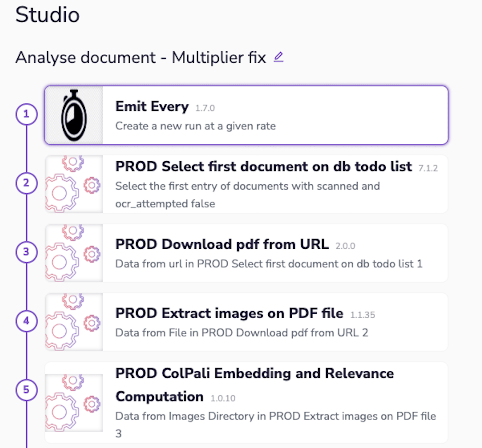The height and width of the screenshot is (448, 482).
Task: Click gears icon of Select first document step
Action: tap(74, 184)
